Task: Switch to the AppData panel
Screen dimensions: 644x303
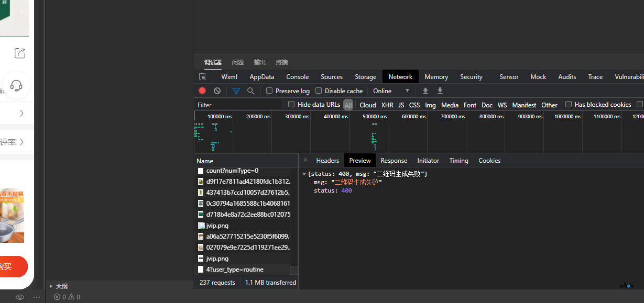Action: [x=262, y=77]
